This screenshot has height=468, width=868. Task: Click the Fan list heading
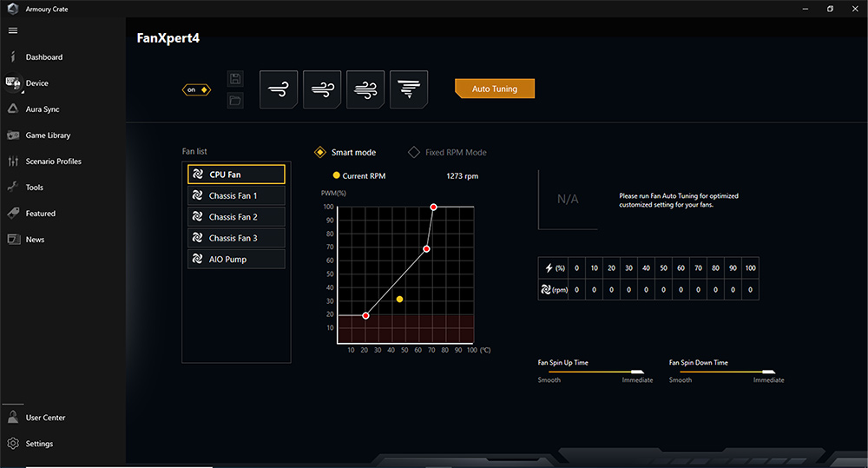194,151
